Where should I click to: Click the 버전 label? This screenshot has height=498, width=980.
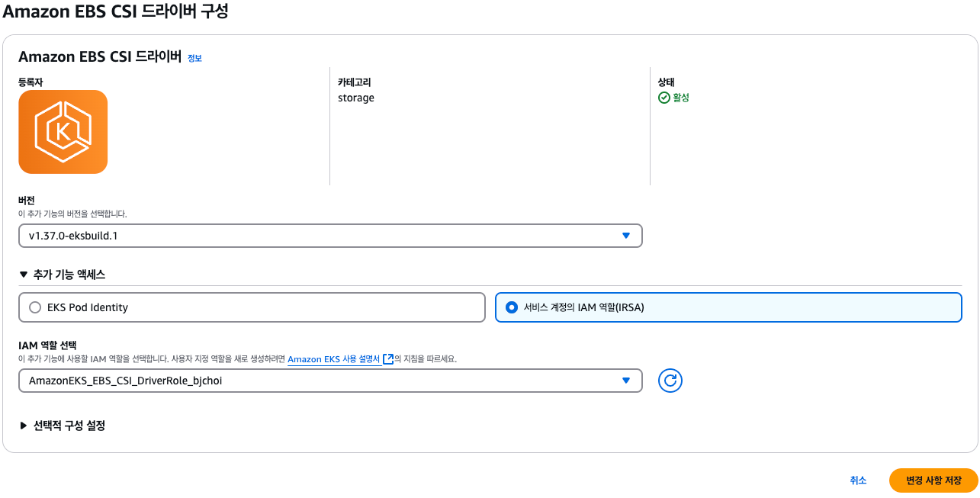pyautogui.click(x=27, y=201)
